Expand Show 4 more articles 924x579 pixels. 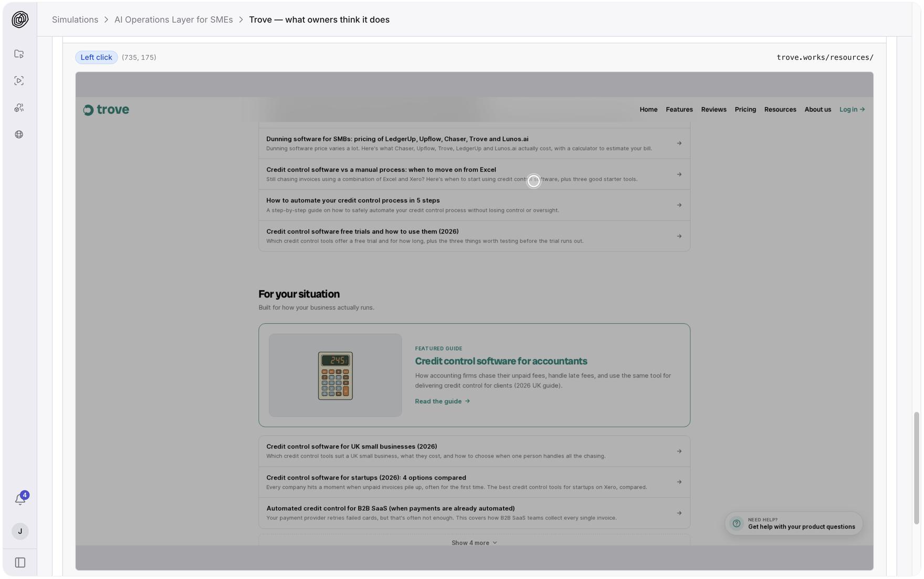(x=474, y=543)
